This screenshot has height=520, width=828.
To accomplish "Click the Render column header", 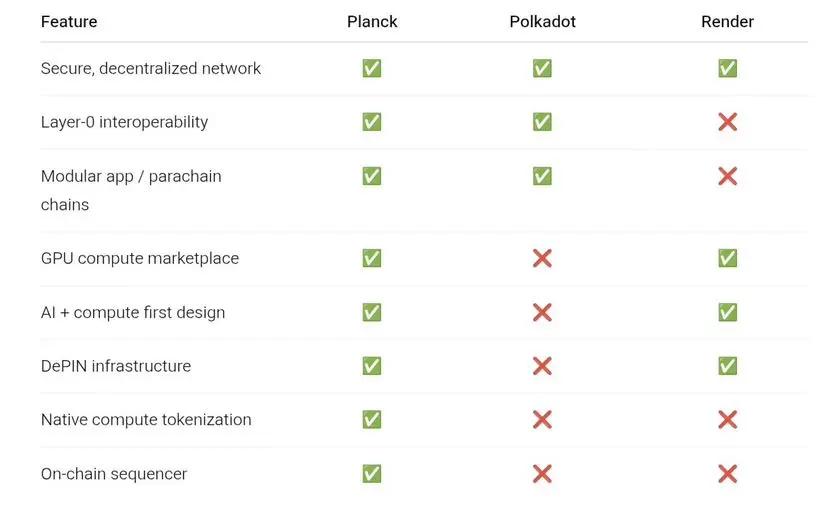I will [727, 22].
